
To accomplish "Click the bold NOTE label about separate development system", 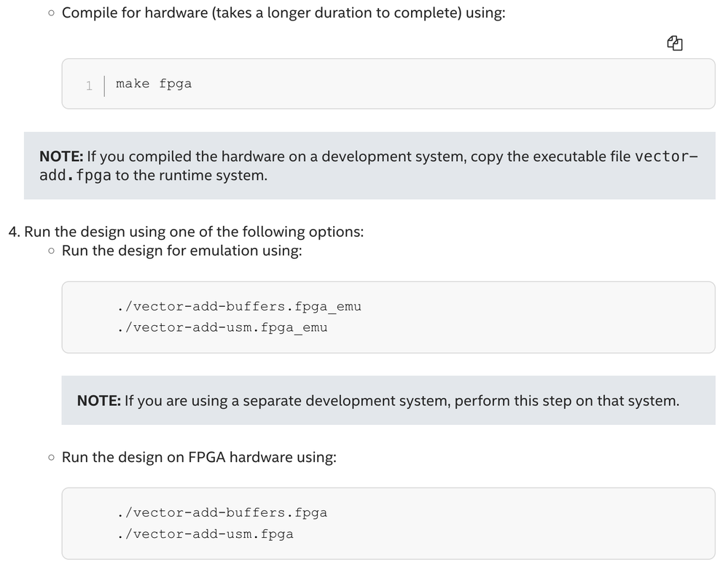I will [99, 400].
